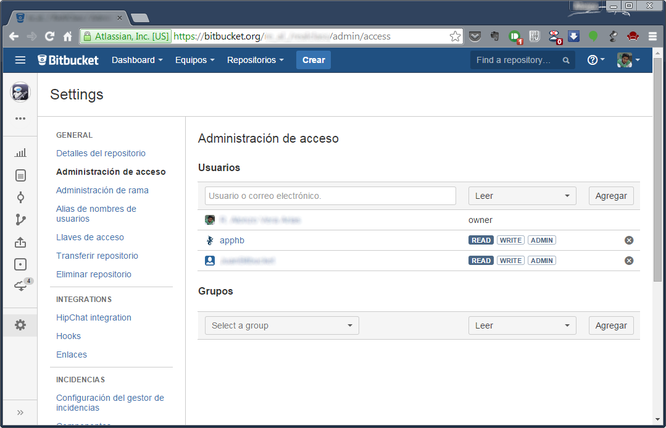Click the Pocket extension icon
This screenshot has height=428, width=666.
[475, 37]
